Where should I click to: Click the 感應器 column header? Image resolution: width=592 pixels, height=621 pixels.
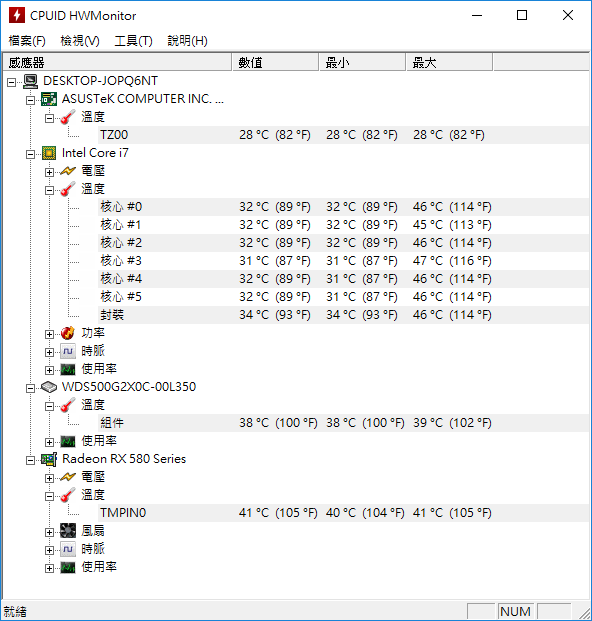[x=117, y=63]
